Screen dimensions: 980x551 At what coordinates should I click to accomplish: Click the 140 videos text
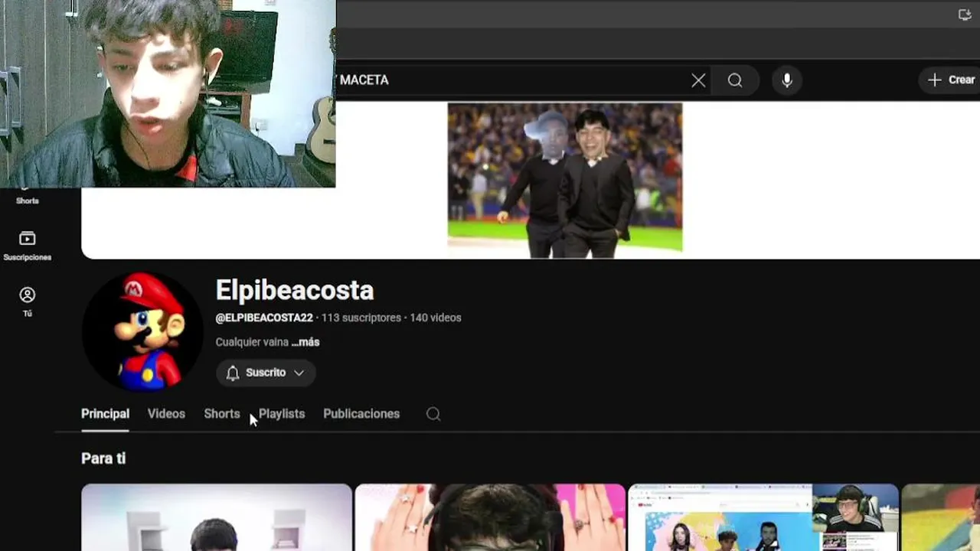pos(436,318)
